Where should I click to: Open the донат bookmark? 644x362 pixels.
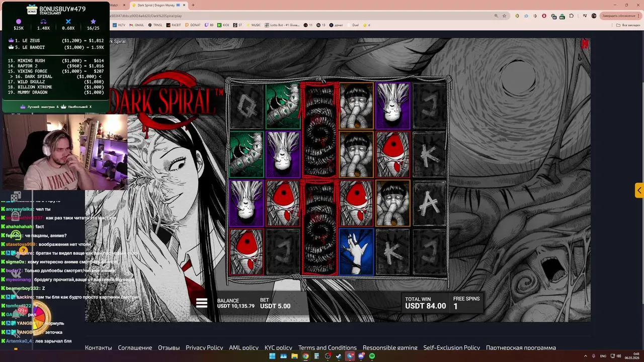tap(336, 25)
